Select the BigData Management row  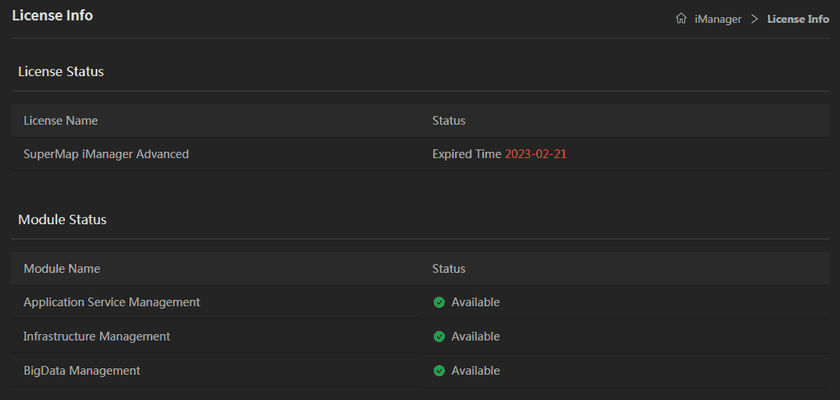(x=421, y=370)
